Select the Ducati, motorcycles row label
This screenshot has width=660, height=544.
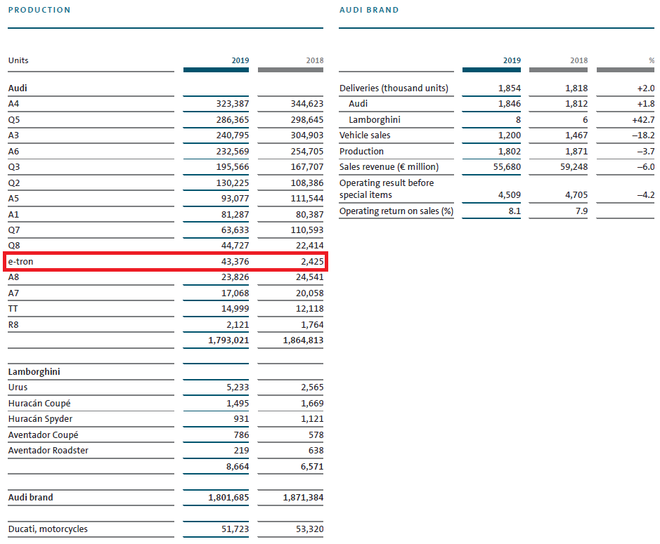tap(48, 529)
